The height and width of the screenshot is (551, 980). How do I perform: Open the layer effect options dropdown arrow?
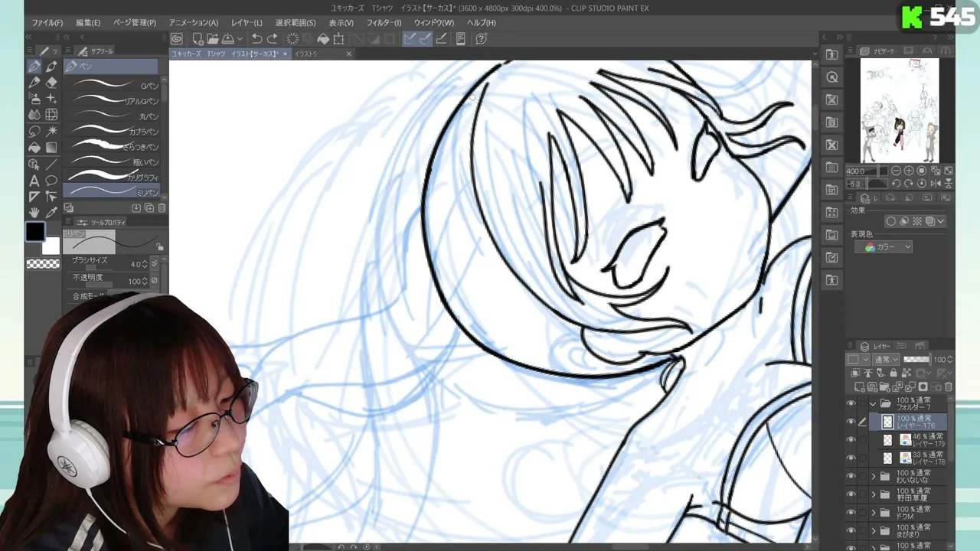click(x=941, y=222)
